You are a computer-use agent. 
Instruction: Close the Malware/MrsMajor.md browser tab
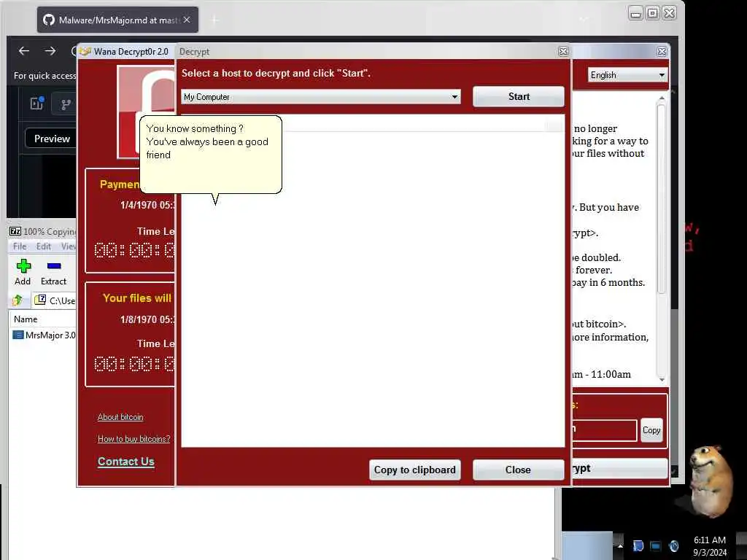click(x=187, y=20)
